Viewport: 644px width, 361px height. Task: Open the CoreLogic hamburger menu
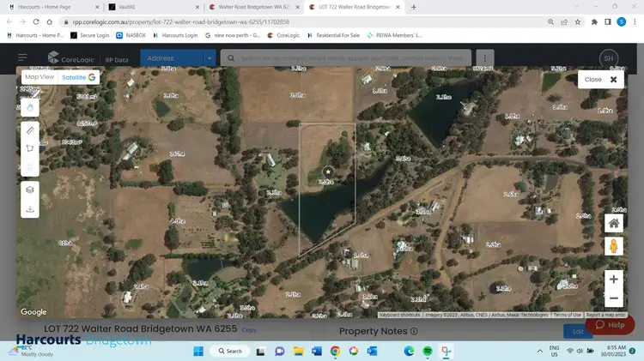click(x=22, y=57)
